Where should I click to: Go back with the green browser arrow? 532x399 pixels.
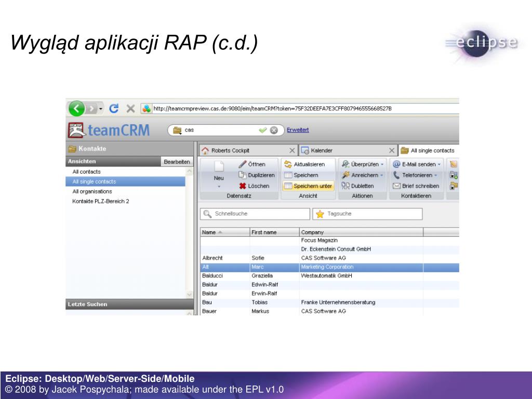76,109
